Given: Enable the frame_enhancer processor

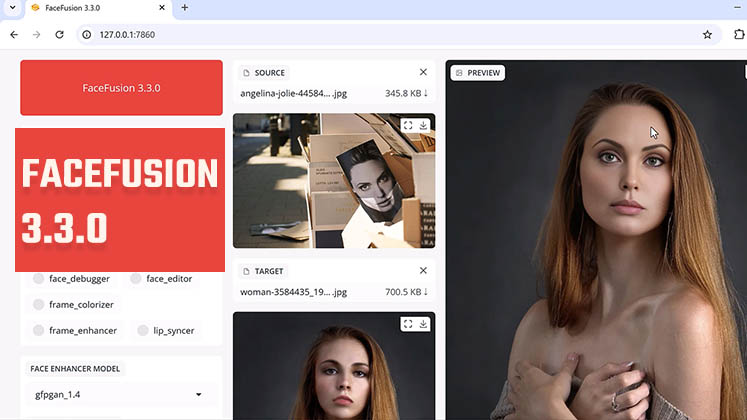Looking at the screenshot, I should click(39, 330).
